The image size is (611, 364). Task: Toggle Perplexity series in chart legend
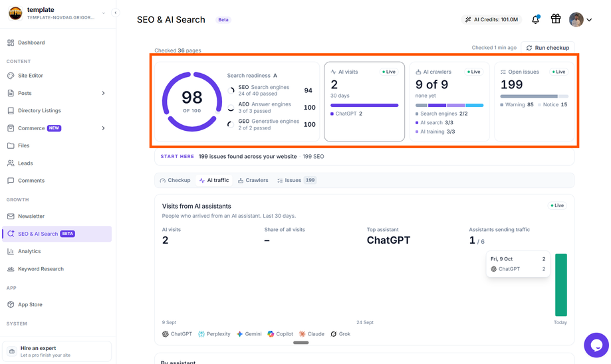pyautogui.click(x=214, y=334)
